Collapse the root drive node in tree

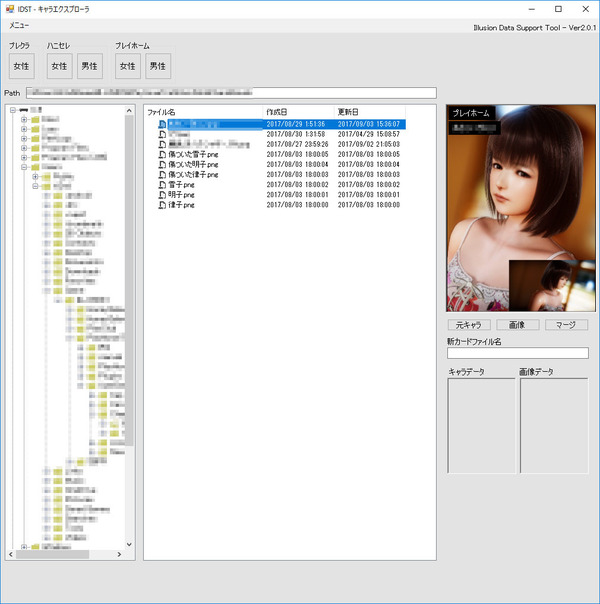pyautogui.click(x=13, y=110)
